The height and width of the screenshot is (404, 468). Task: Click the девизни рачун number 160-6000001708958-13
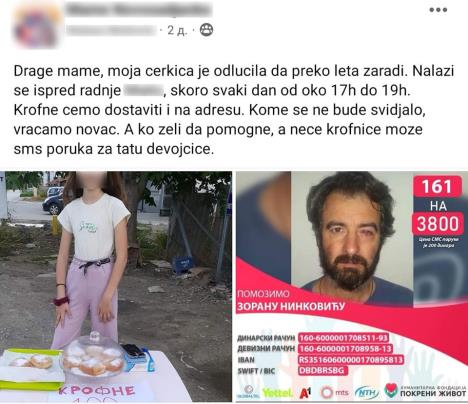[345, 349]
